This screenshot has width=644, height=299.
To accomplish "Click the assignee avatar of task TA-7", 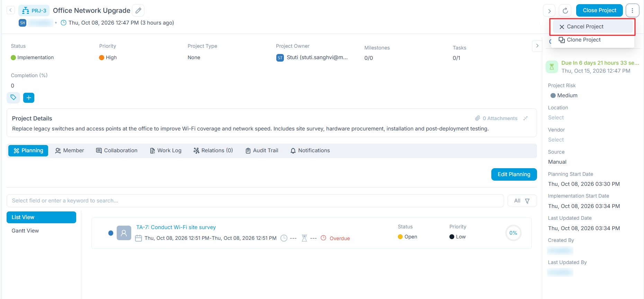I will 124,233.
